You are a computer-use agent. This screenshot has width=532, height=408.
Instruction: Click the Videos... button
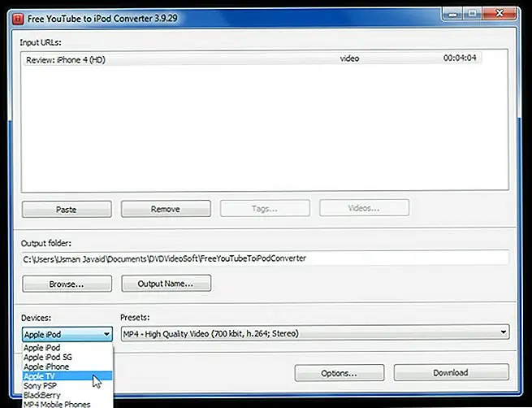(x=363, y=209)
